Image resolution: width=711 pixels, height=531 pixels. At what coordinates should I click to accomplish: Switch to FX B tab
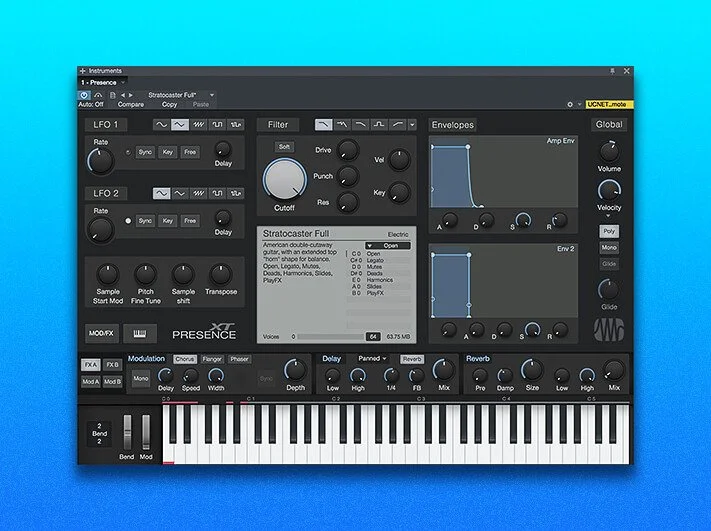(112, 365)
